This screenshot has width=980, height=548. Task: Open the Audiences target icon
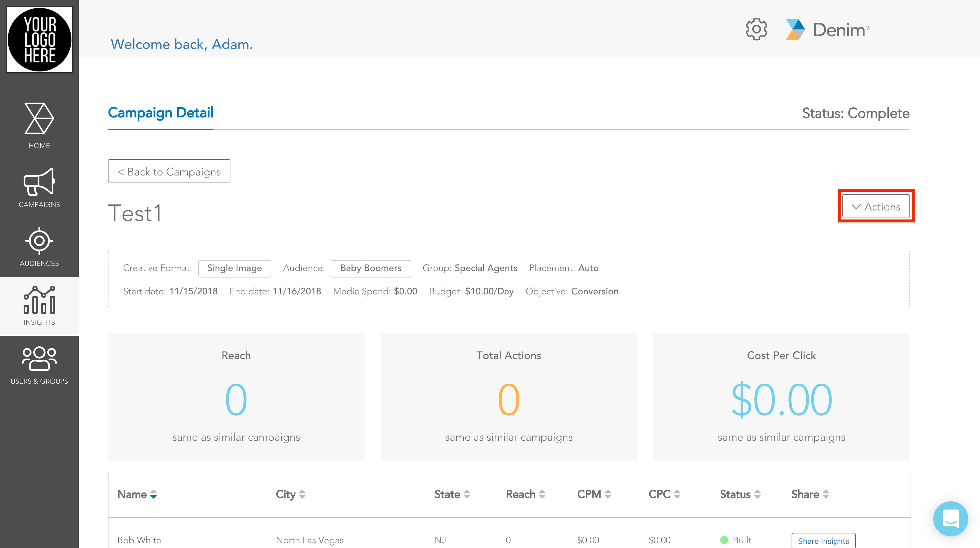click(39, 241)
